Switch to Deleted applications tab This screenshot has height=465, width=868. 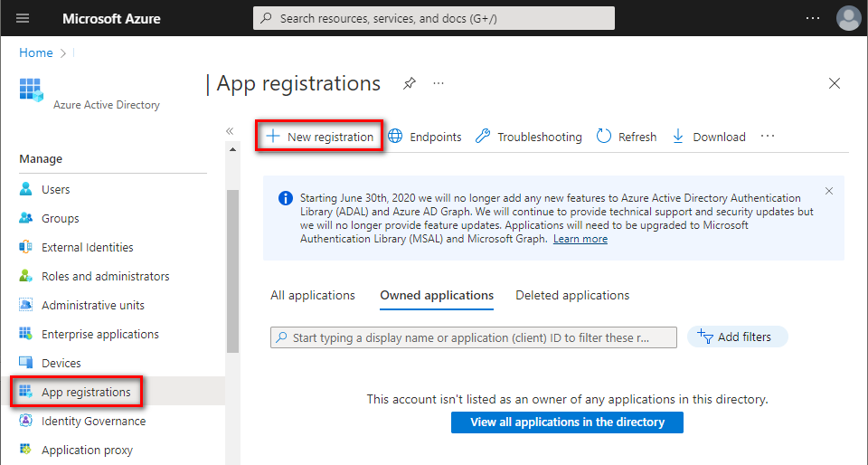tap(572, 296)
